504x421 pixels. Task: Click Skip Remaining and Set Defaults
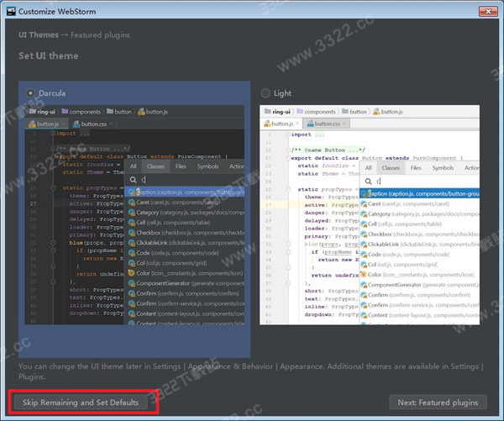click(x=81, y=403)
